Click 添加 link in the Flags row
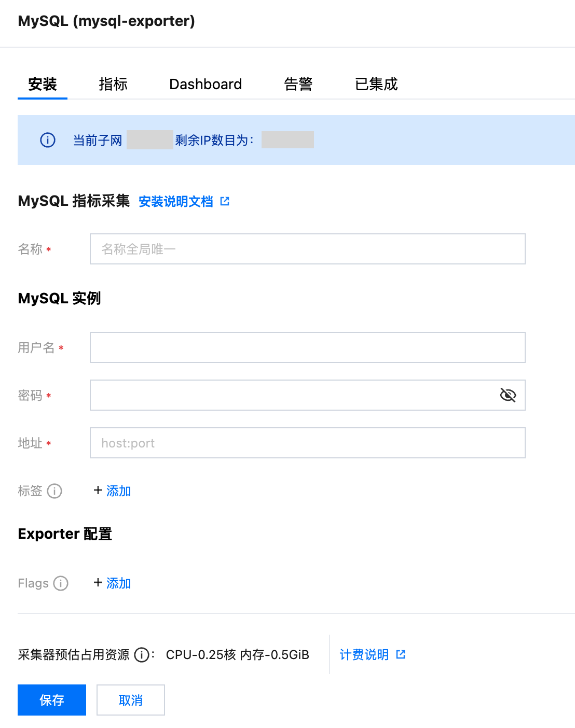575x728 pixels. tap(119, 583)
